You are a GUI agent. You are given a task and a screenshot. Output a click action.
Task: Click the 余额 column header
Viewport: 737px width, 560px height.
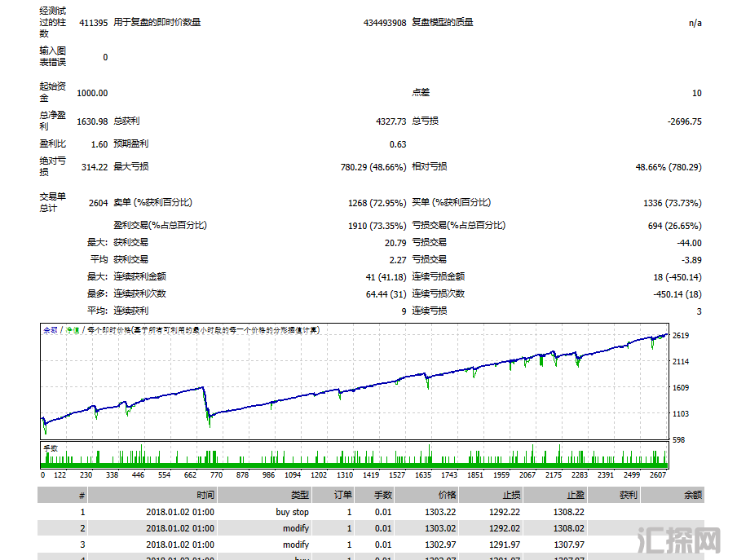tap(693, 495)
